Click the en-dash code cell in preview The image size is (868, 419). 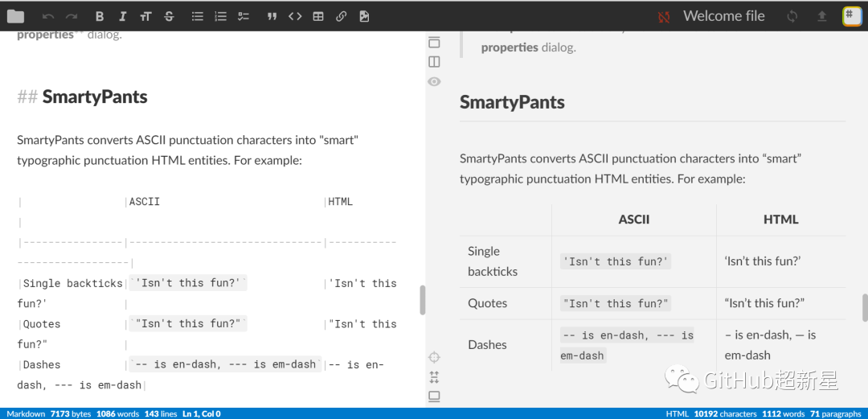pyautogui.click(x=627, y=345)
